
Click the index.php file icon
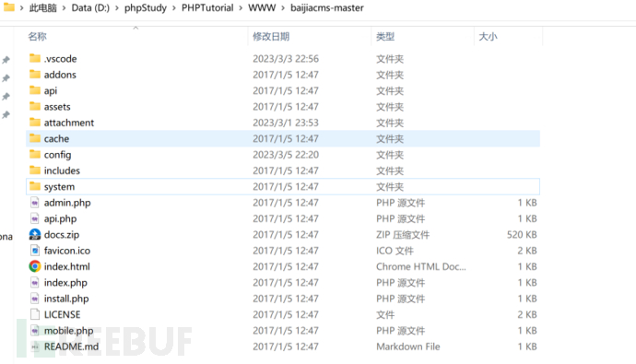35,283
